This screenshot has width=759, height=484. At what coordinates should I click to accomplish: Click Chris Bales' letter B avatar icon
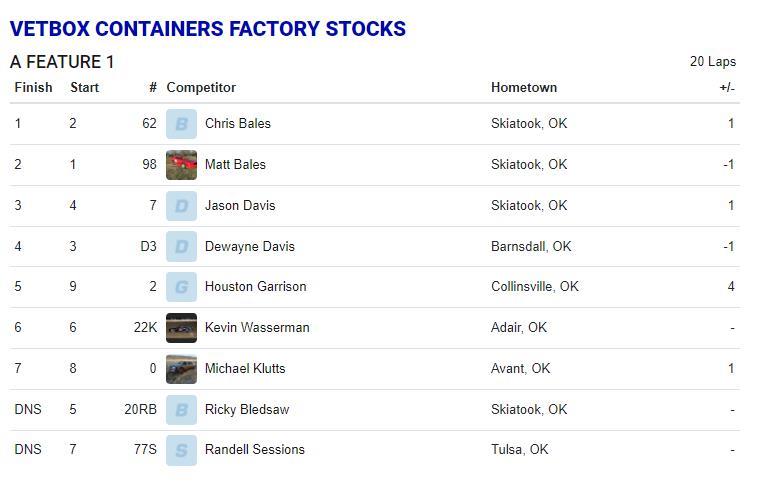(181, 124)
